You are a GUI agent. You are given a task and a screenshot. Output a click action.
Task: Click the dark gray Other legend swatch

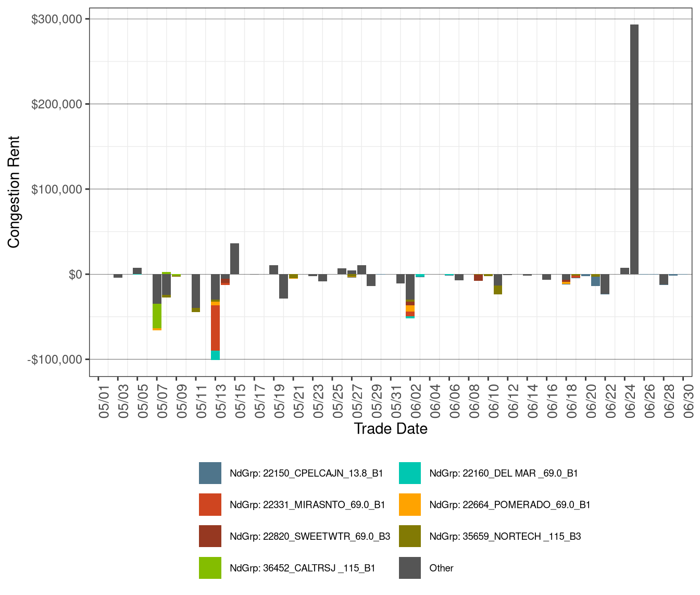coord(410,568)
